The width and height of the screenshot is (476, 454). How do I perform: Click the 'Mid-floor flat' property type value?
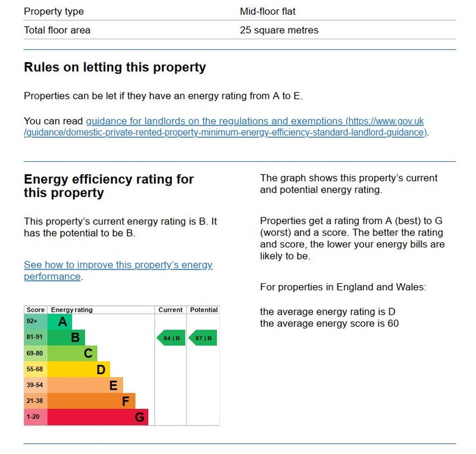click(268, 11)
